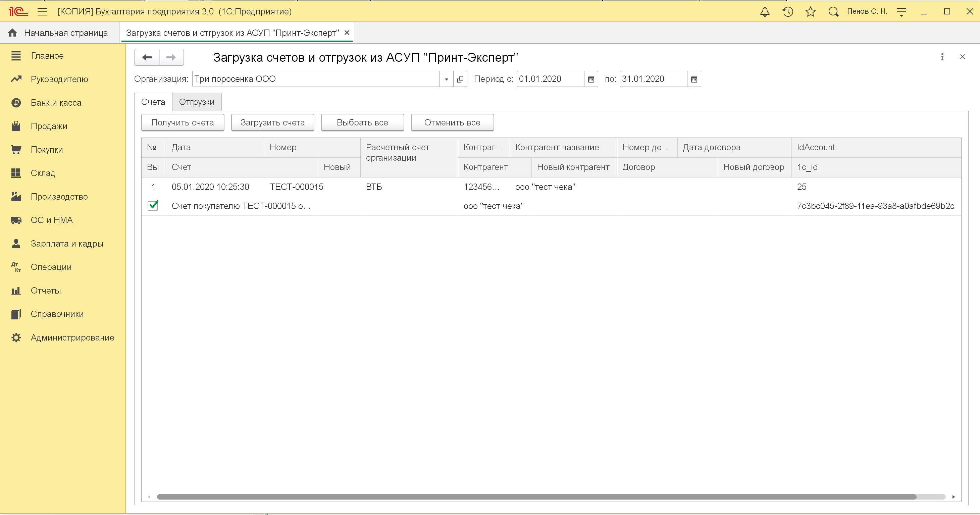The width and height of the screenshot is (980, 515).
Task: Click Расчетный счет организации header
Action: point(409,157)
